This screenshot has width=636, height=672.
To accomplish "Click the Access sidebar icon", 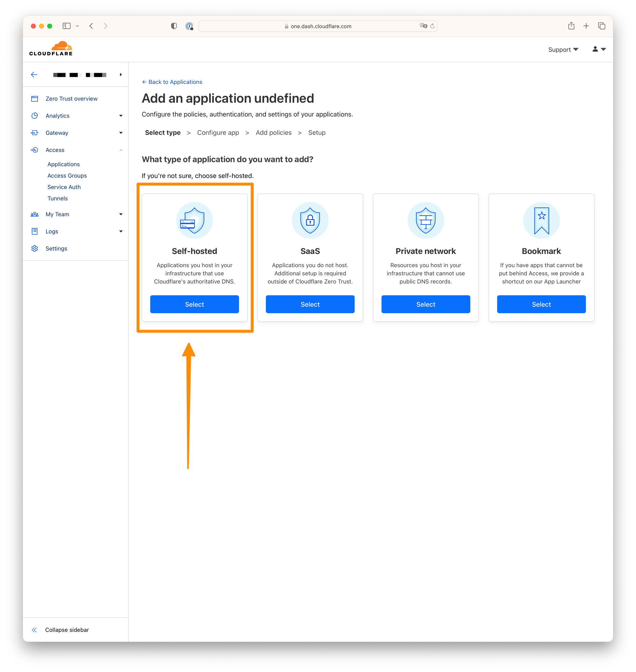I will click(35, 150).
